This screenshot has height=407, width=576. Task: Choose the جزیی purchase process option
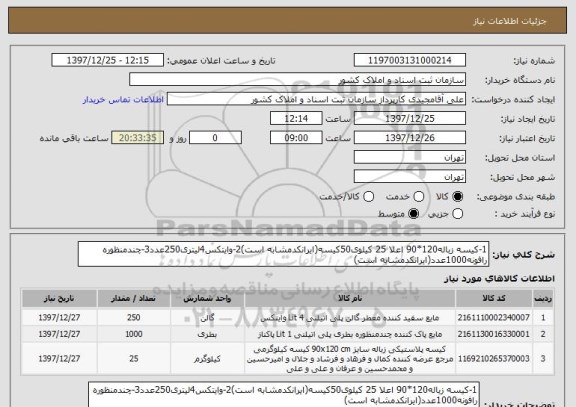coord(457,213)
